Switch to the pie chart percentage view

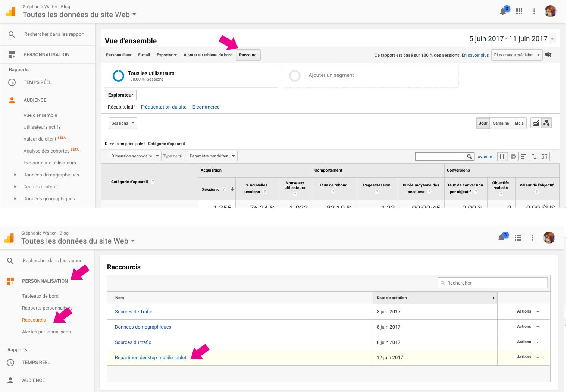[x=513, y=157]
